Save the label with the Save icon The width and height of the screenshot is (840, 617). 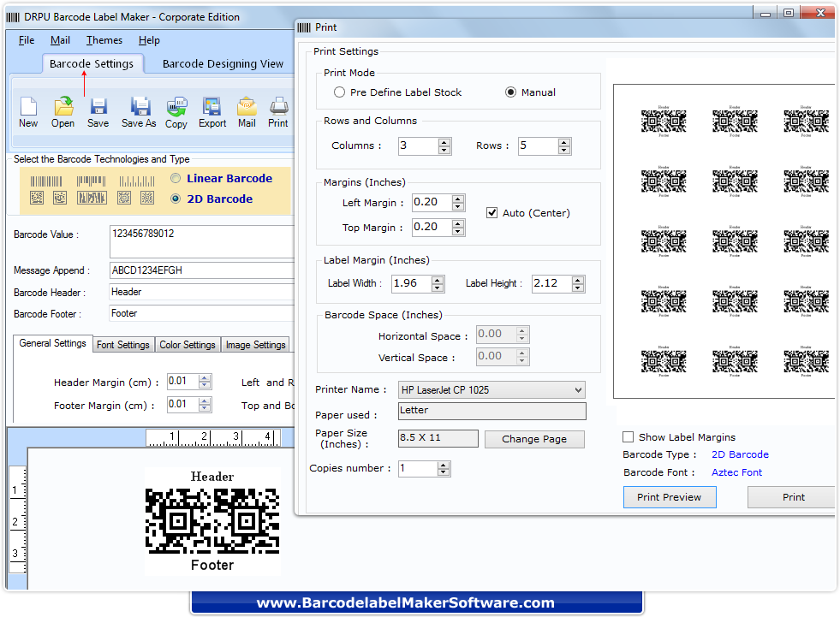[x=98, y=112]
